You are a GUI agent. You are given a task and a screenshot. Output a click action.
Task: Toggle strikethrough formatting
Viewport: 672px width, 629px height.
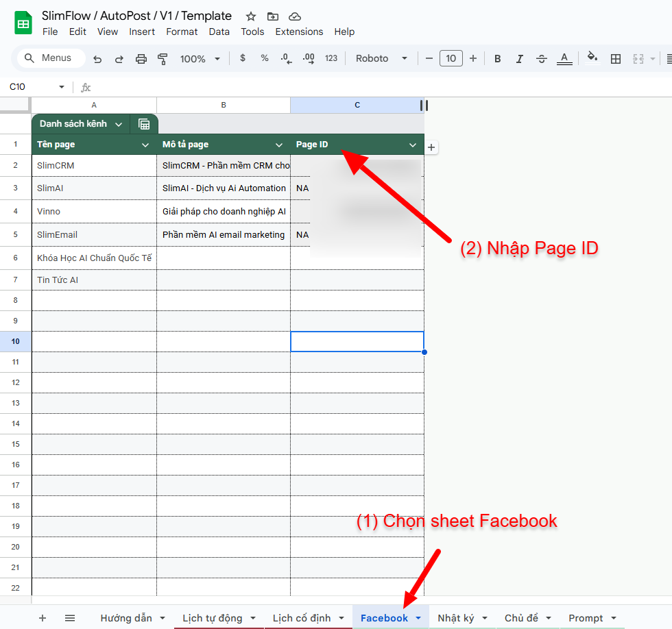(x=541, y=59)
